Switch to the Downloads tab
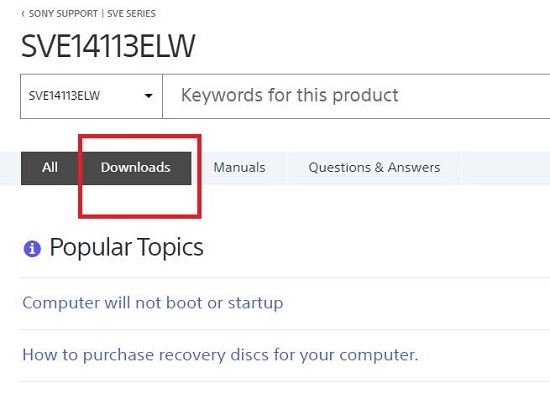The image size is (550, 393). click(135, 168)
